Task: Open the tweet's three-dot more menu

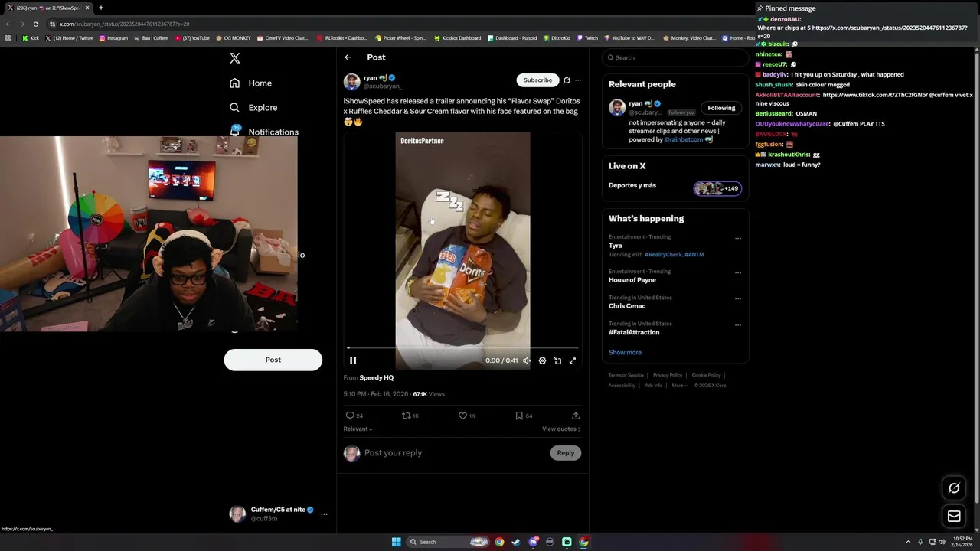Action: [578, 80]
